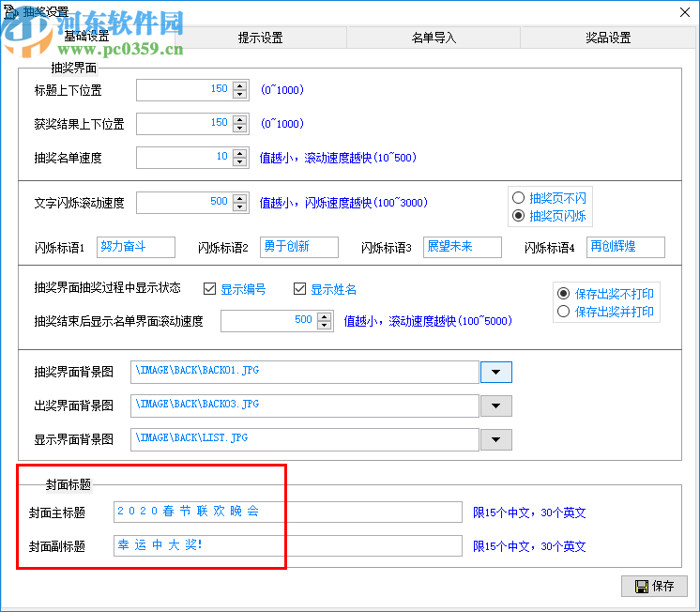Increase 标题上下位置 value with up arrow

[240, 85]
